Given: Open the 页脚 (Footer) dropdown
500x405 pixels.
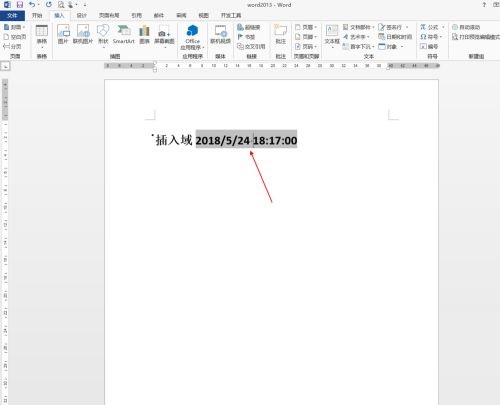Looking at the screenshot, I should coord(306,37).
